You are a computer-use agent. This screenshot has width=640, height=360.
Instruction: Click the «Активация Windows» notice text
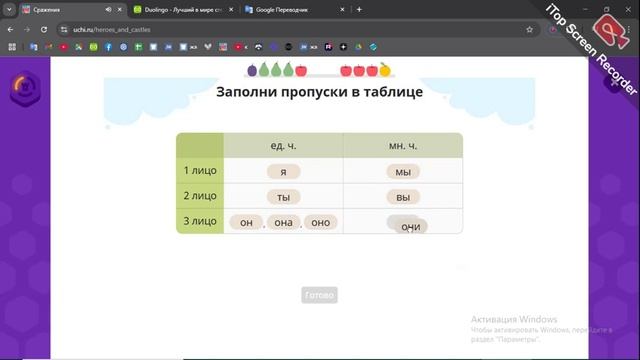pos(514,319)
